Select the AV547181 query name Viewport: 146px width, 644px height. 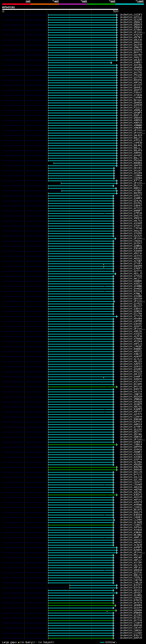point(8,8)
